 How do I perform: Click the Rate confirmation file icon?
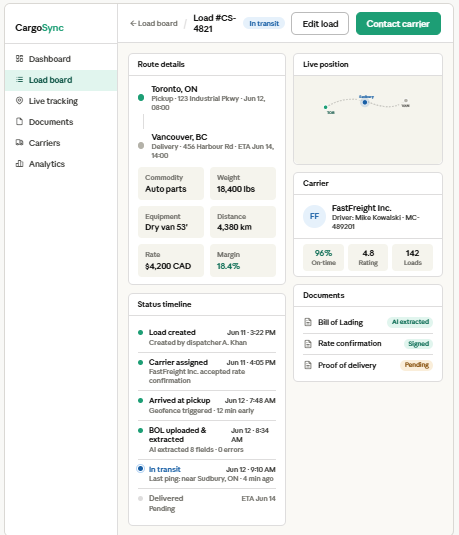pyautogui.click(x=308, y=344)
